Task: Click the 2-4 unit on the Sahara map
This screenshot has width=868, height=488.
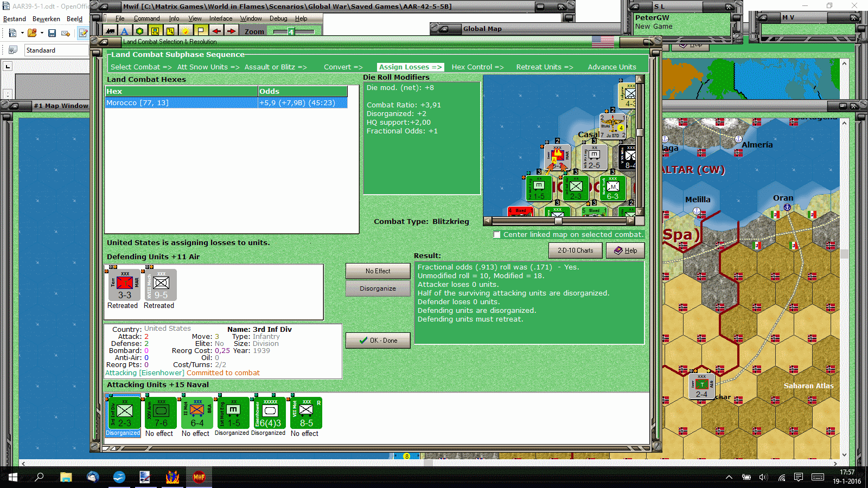Action: 701,387
